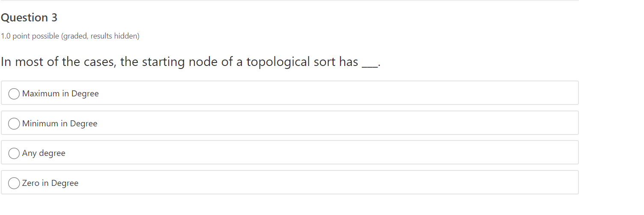The width and height of the screenshot is (644, 215).
Task: Click the 'Any degree' label text
Action: coord(44,153)
